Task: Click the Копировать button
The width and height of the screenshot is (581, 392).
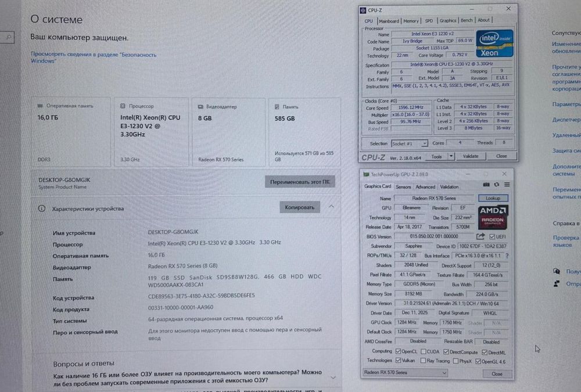Action: (x=299, y=207)
